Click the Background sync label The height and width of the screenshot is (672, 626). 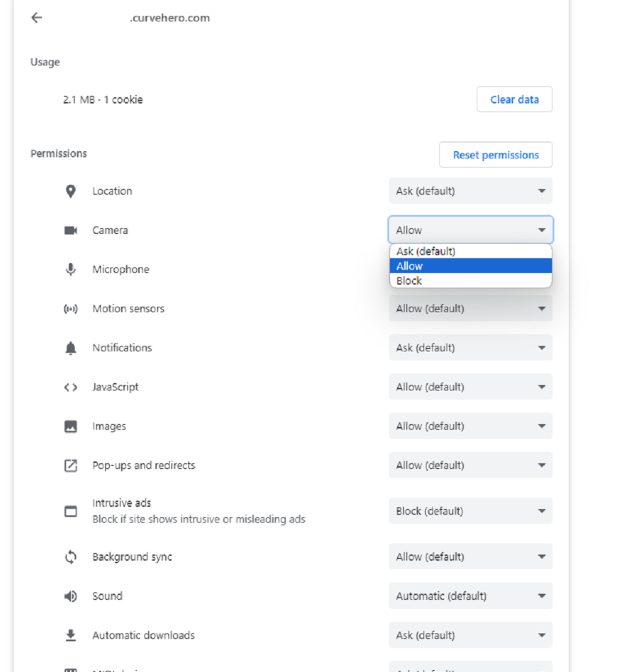coord(132,557)
